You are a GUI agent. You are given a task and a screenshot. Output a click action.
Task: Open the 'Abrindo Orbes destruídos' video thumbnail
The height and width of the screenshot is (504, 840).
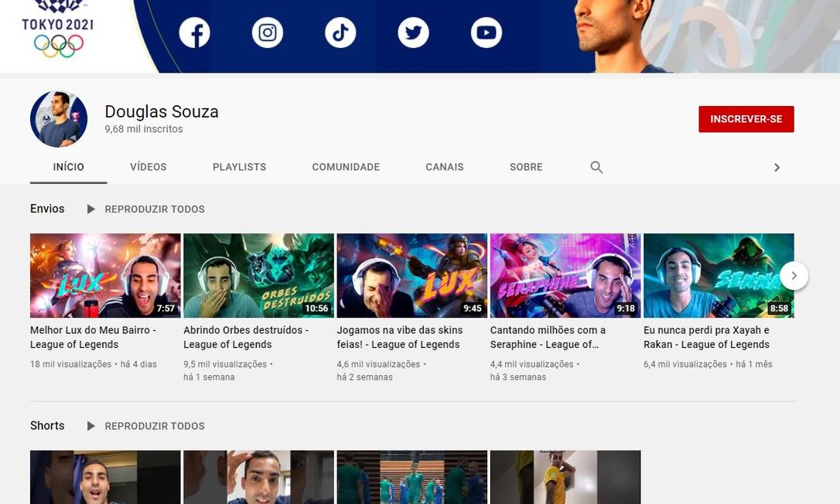click(x=258, y=275)
